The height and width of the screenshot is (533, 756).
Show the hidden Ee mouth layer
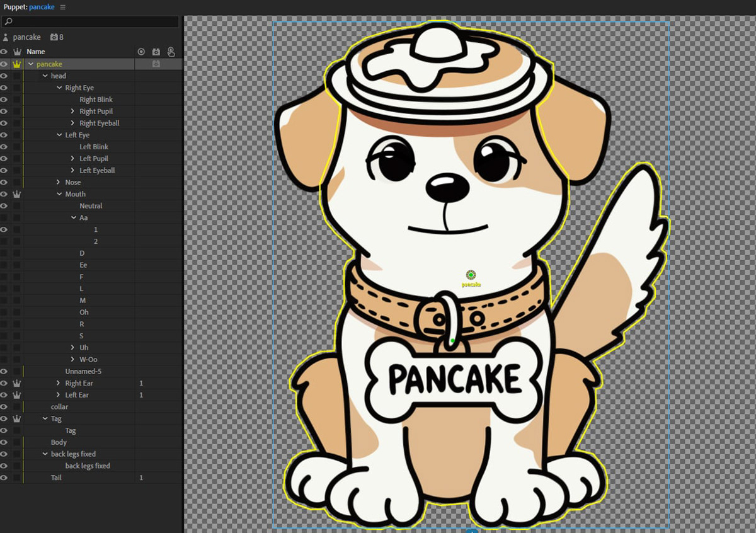pos(4,265)
